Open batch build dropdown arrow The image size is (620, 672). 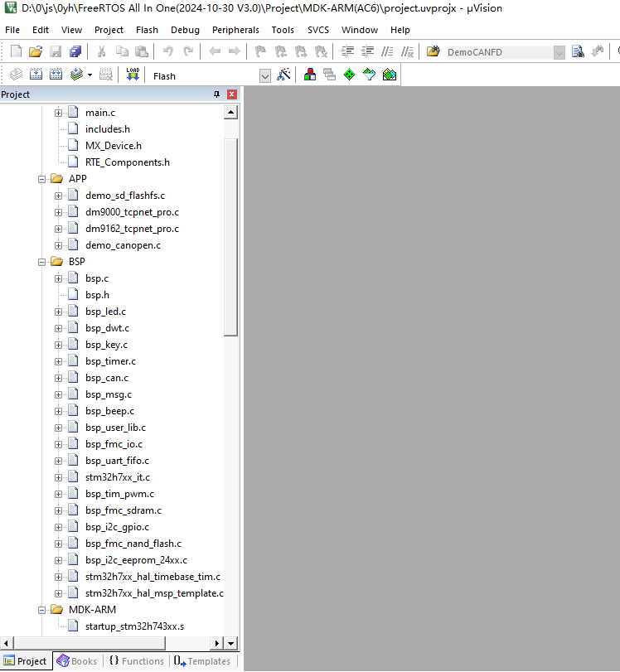[x=90, y=75]
